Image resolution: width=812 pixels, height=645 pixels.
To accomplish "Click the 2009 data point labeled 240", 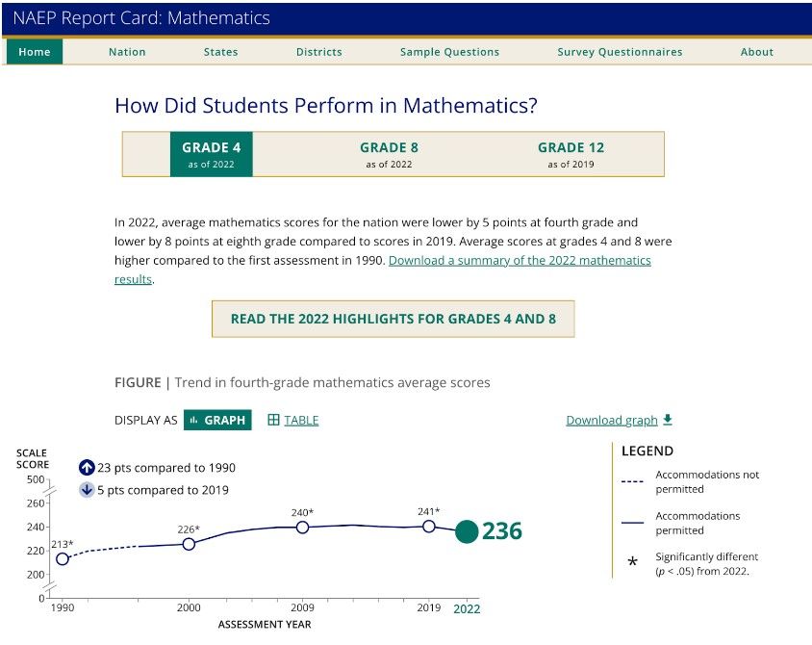I will pyautogui.click(x=302, y=527).
